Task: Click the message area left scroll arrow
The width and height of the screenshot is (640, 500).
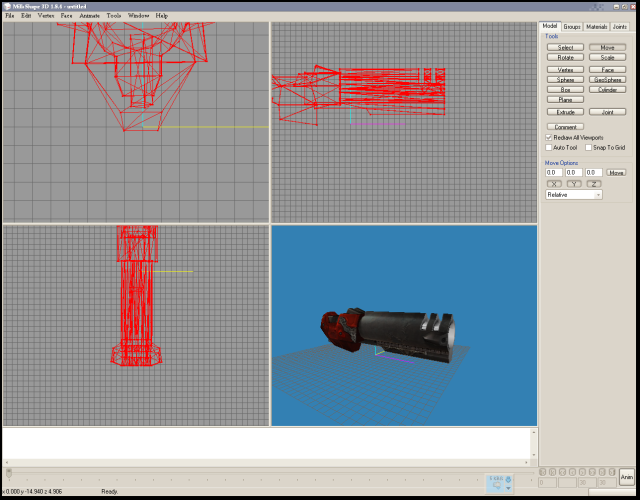Action: click(7, 462)
